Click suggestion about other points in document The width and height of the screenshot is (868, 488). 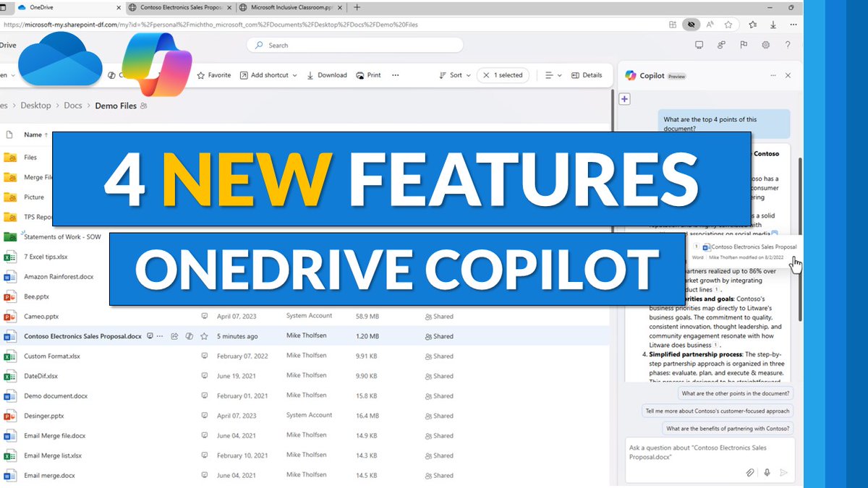(736, 393)
